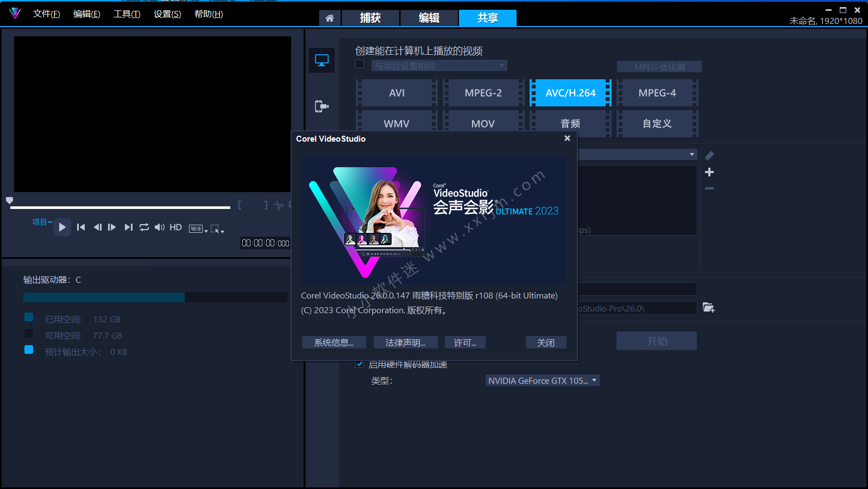Choose the MOV format
Image resolution: width=868 pixels, height=489 pixels.
click(483, 123)
